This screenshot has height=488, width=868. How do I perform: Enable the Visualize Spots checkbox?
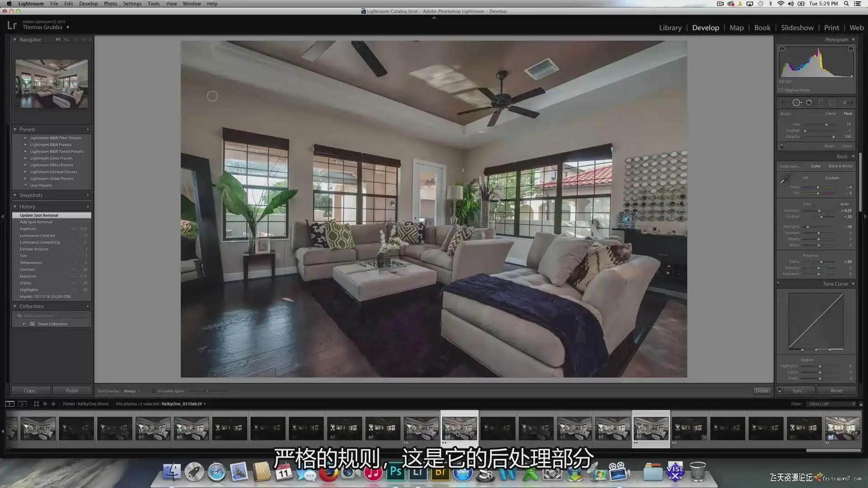click(x=153, y=391)
